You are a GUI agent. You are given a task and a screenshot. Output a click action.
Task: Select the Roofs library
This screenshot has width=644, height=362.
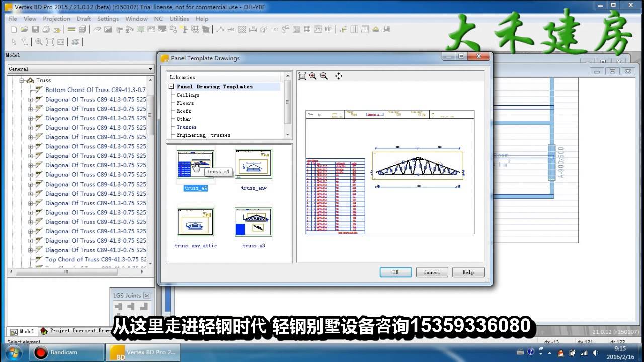[x=184, y=111]
